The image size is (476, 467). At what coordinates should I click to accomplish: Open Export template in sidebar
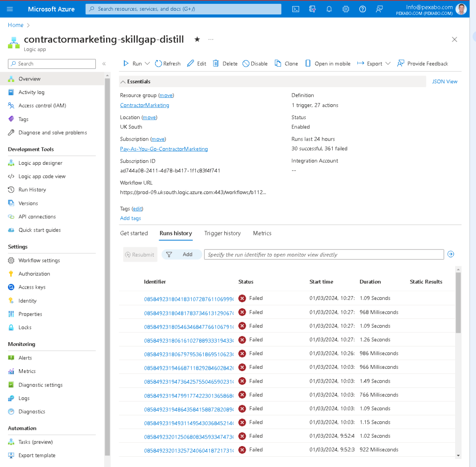click(37, 455)
